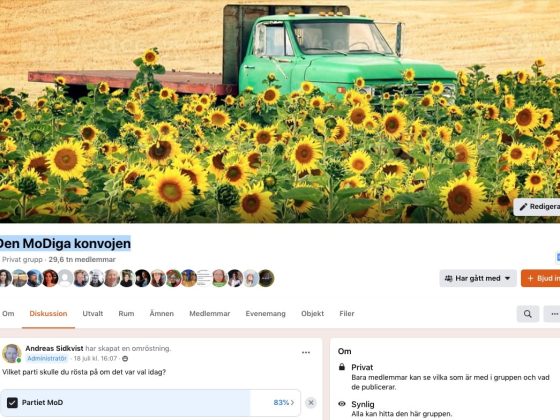Image resolution: width=560 pixels, height=420 pixels.
Task: Open the Ämnen tab
Action: point(161,314)
